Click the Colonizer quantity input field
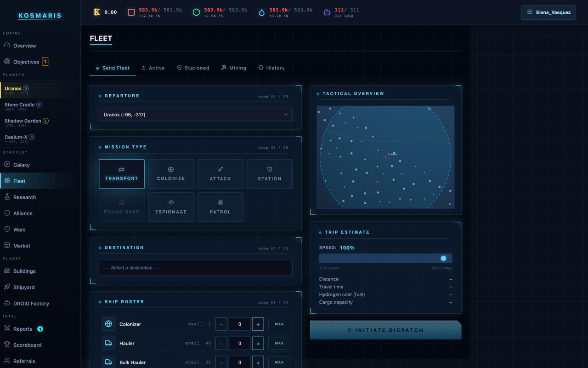 (x=239, y=324)
